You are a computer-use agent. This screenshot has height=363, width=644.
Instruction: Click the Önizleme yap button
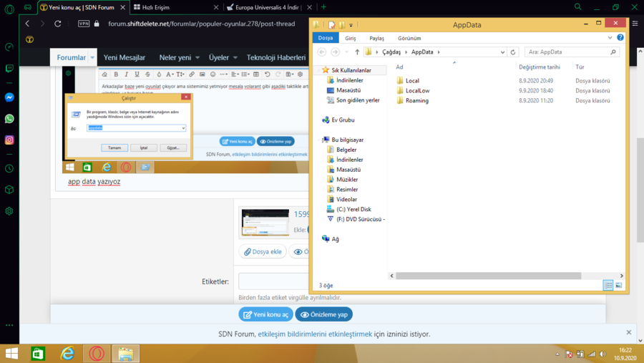tap(323, 314)
